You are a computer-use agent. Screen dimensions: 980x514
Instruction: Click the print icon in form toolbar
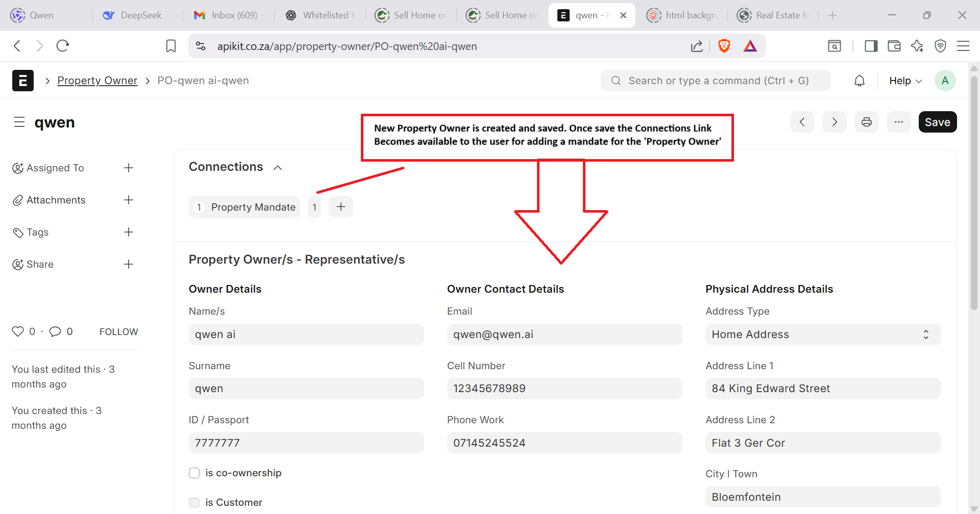coord(866,122)
